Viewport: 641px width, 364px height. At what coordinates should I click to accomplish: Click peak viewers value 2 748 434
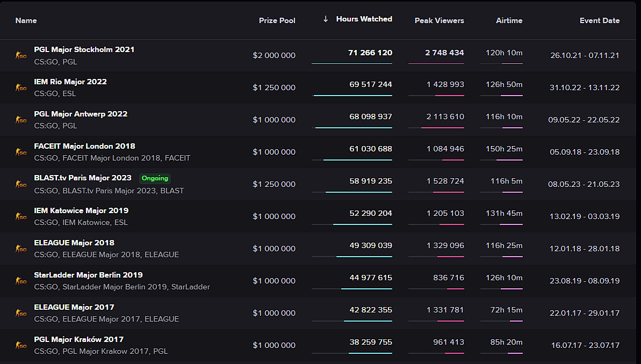point(444,53)
